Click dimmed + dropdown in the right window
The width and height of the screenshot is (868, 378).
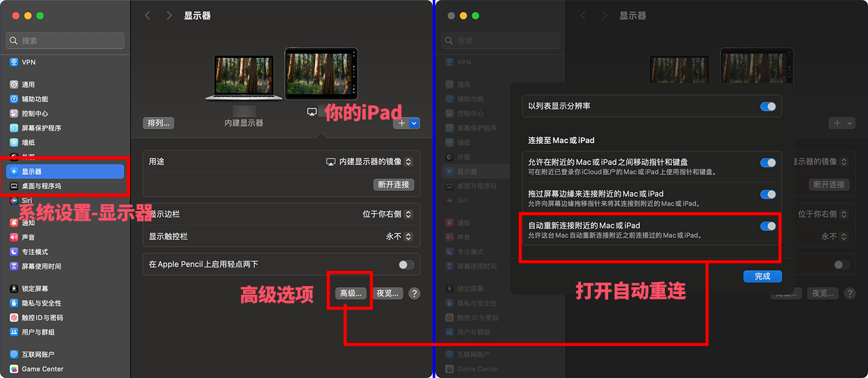point(841,123)
